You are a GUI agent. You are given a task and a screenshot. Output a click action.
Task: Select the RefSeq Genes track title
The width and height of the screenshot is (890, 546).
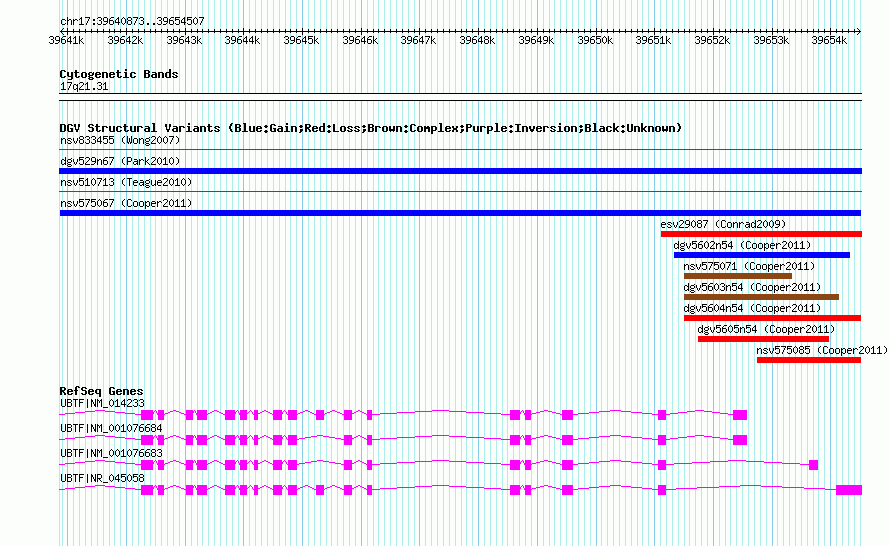[x=101, y=391]
